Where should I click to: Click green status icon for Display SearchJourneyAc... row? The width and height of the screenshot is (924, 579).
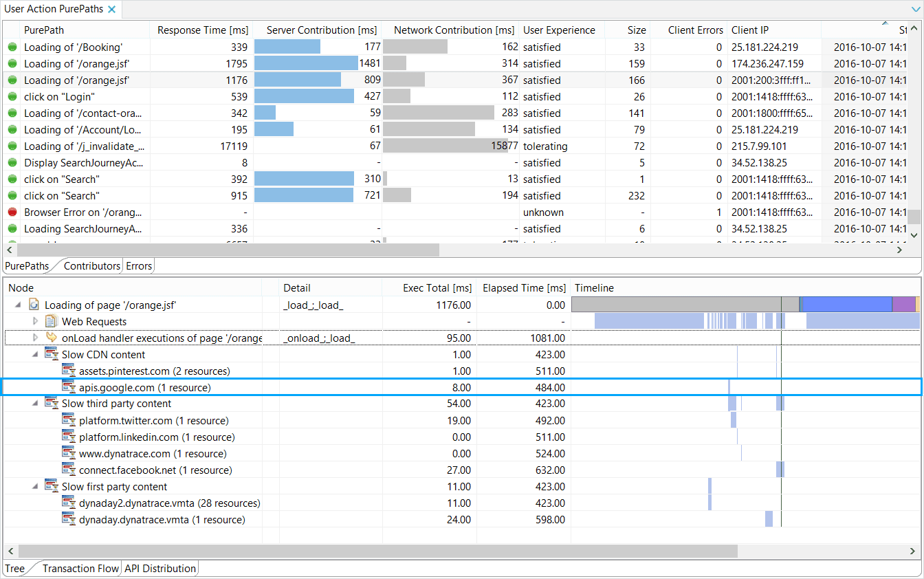[x=12, y=163]
